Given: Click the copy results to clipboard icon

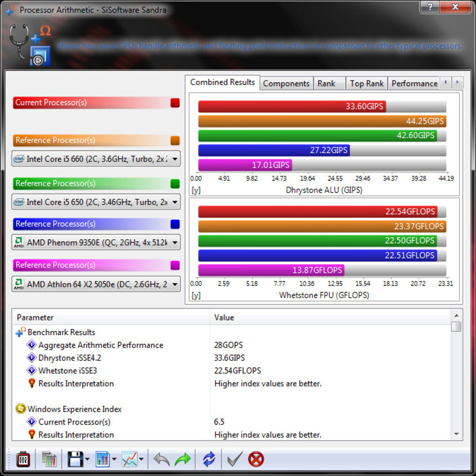Looking at the screenshot, I should click(x=49, y=459).
